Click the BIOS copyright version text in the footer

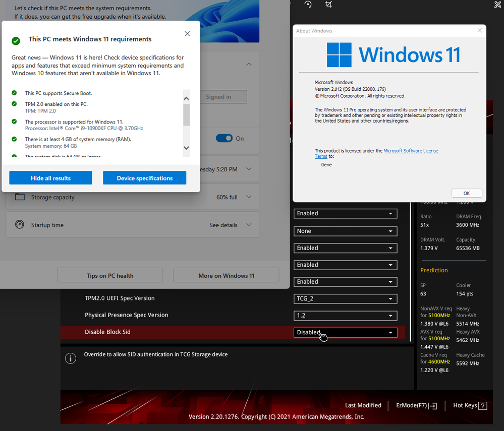[276, 416]
